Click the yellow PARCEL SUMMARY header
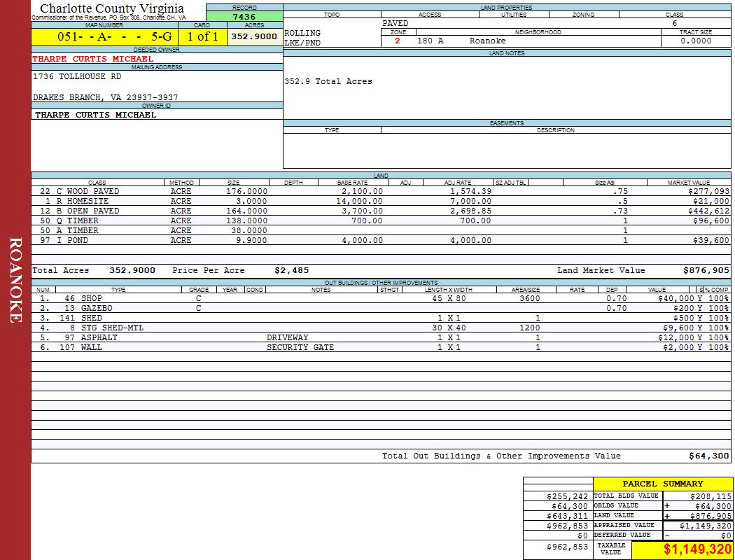 pyautogui.click(x=662, y=484)
